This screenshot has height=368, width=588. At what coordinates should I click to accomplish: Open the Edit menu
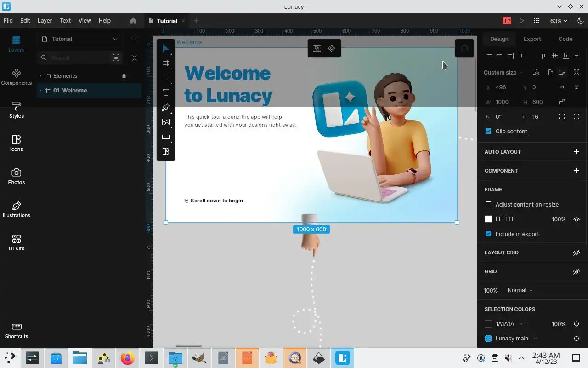[25, 21]
